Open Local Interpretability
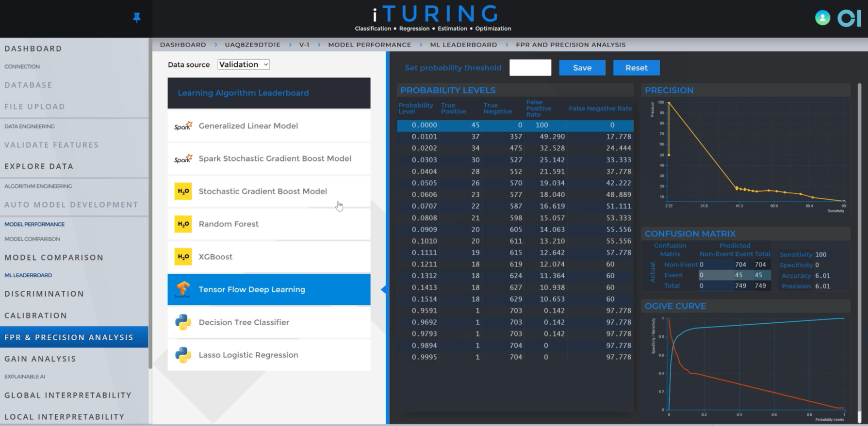The width and height of the screenshot is (868, 426). 65,417
